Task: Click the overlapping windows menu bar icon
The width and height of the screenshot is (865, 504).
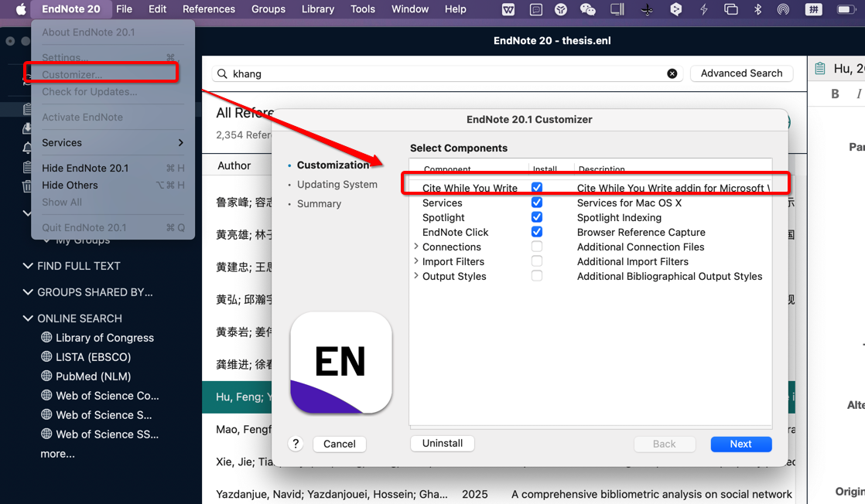Action: pyautogui.click(x=731, y=9)
